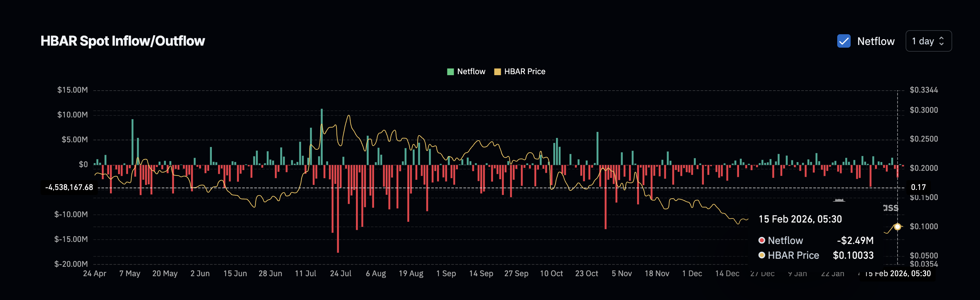The image size is (980, 300).
Task: Click the $0.10033 price value in tooltip
Action: (853, 255)
